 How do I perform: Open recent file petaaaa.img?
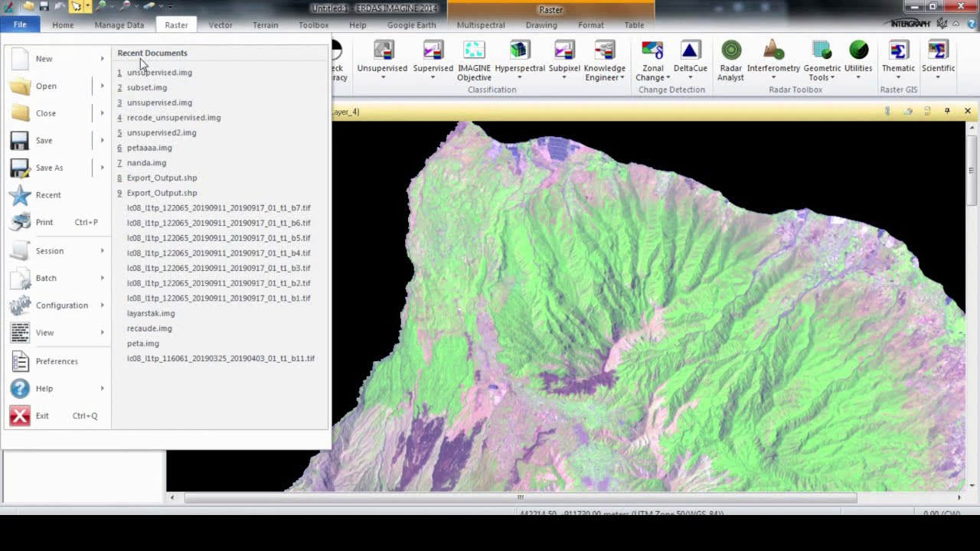coord(149,148)
